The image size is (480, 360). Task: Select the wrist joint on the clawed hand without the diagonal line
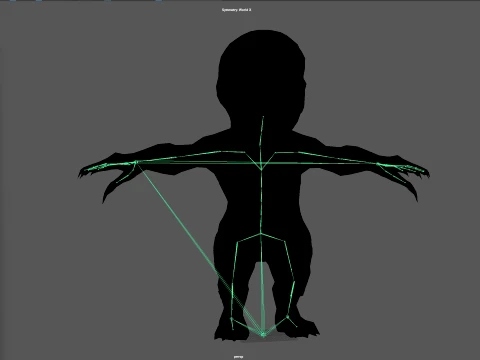coord(378,163)
